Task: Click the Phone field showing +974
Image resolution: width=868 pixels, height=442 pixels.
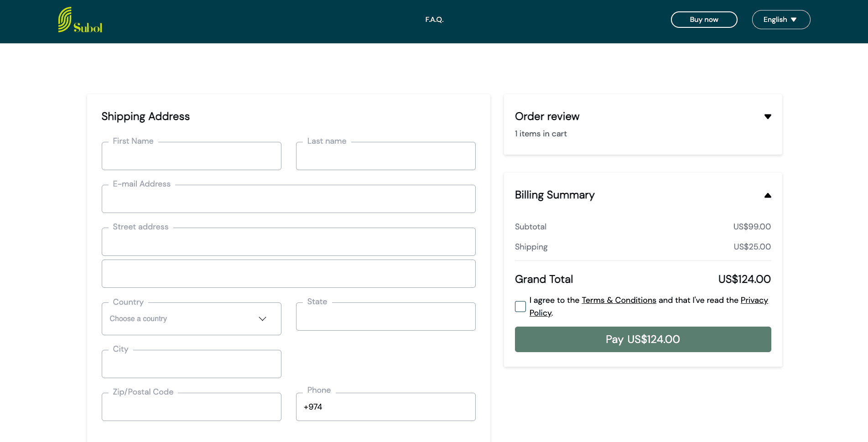Action: [385, 406]
